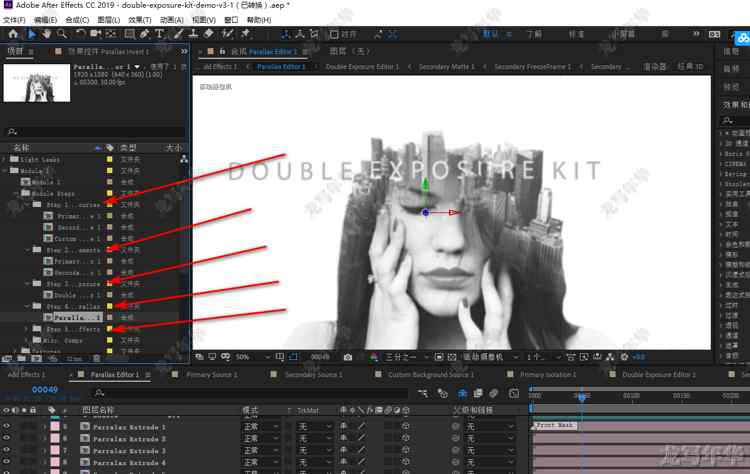
Task: Hide the Parallax Extrude 2 layer
Action: pos(7,438)
